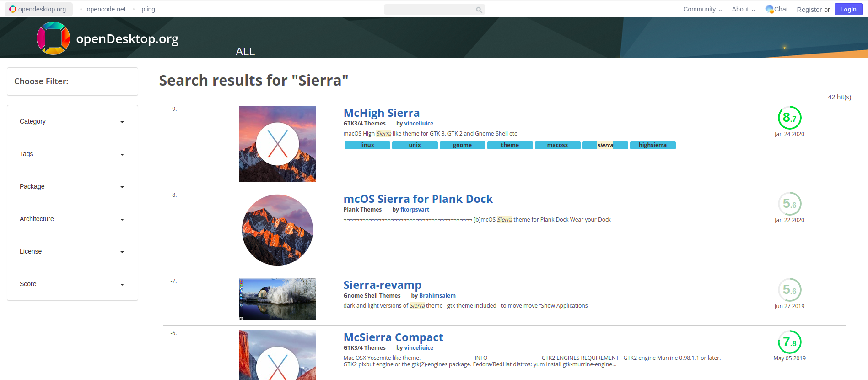
Task: Expand the Score filter dropdown
Action: (72, 284)
